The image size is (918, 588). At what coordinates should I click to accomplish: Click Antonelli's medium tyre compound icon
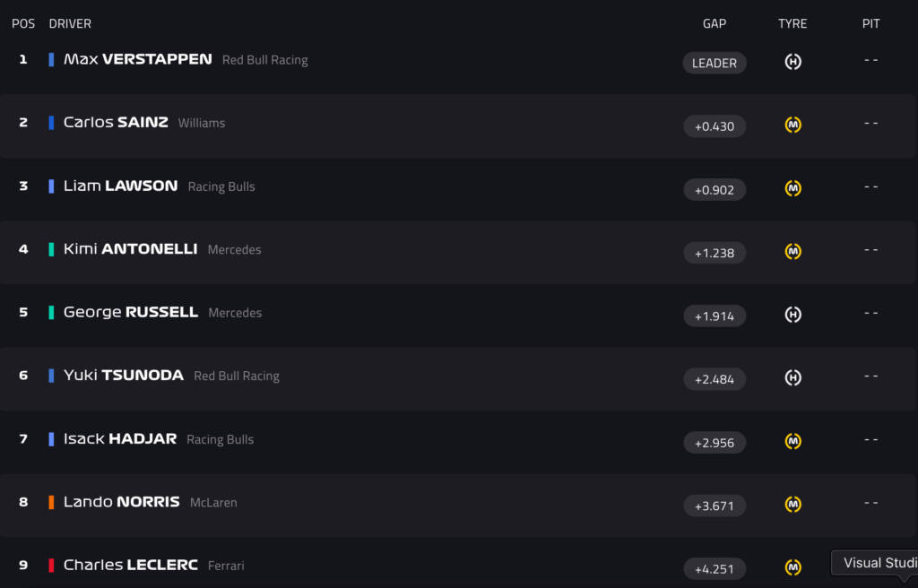coord(792,252)
